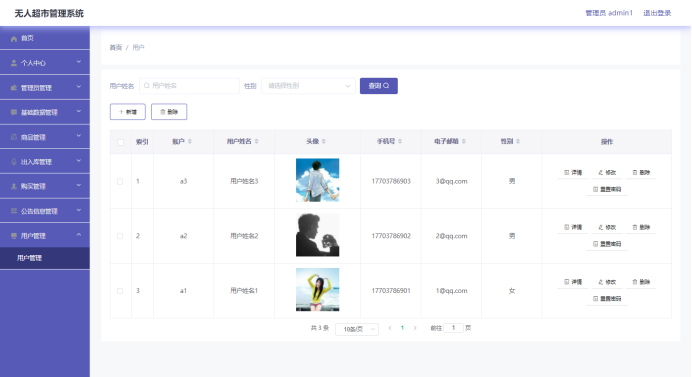Click email cell 2@qq.com

coord(451,236)
